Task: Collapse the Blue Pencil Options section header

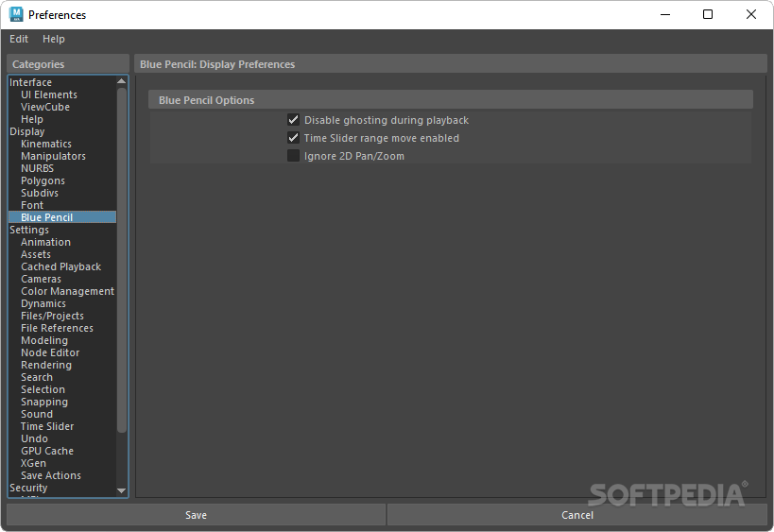Action: (450, 99)
